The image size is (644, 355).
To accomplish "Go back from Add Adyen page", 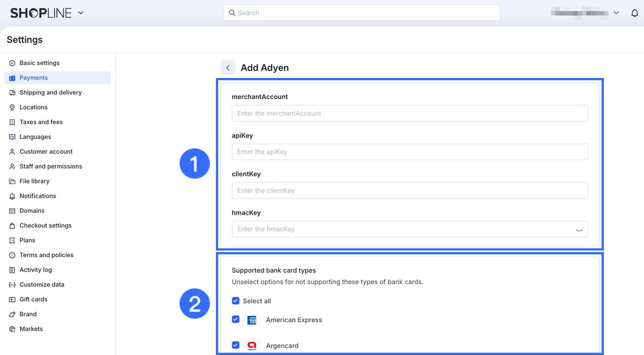I will pos(228,68).
